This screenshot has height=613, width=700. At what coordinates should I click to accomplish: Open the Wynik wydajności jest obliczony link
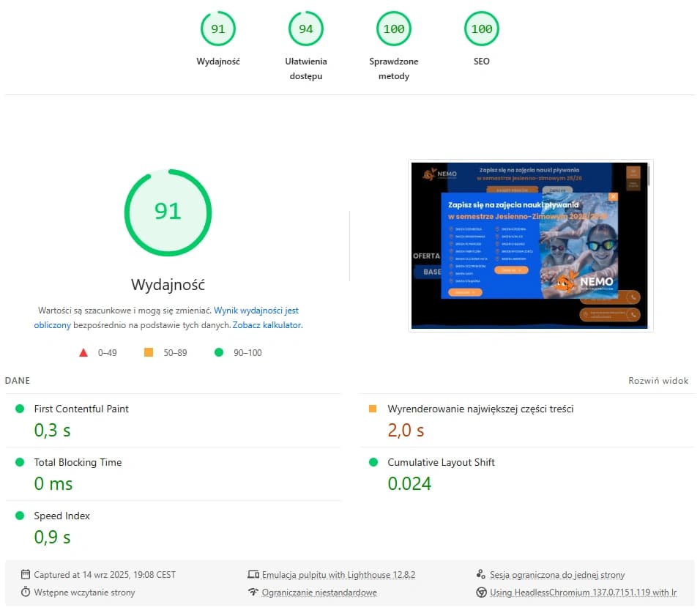pyautogui.click(x=256, y=311)
